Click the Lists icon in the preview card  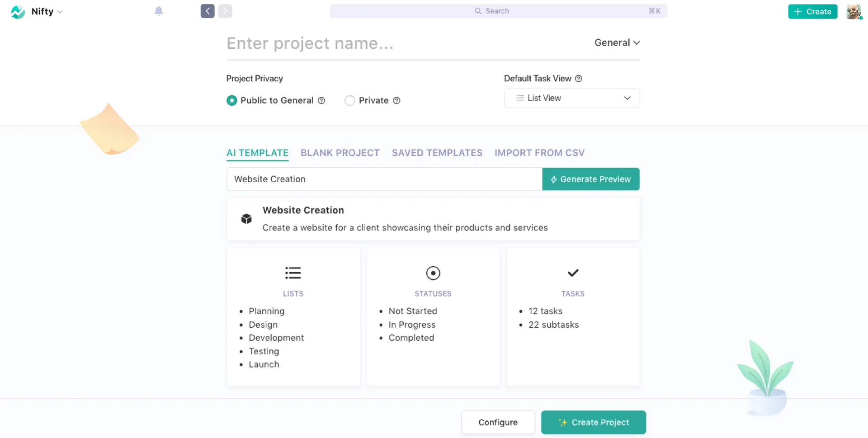click(293, 273)
